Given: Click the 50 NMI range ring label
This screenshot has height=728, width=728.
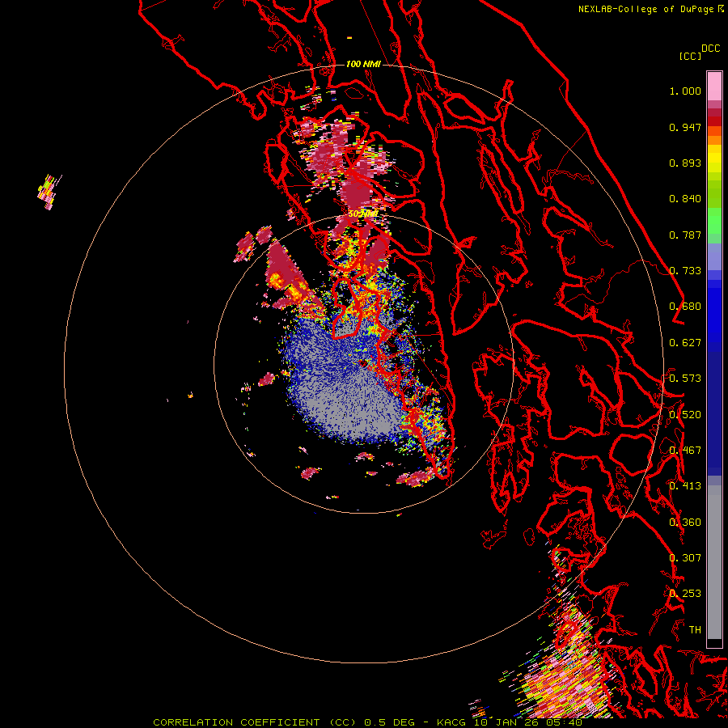Looking at the screenshot, I should click(x=363, y=214).
